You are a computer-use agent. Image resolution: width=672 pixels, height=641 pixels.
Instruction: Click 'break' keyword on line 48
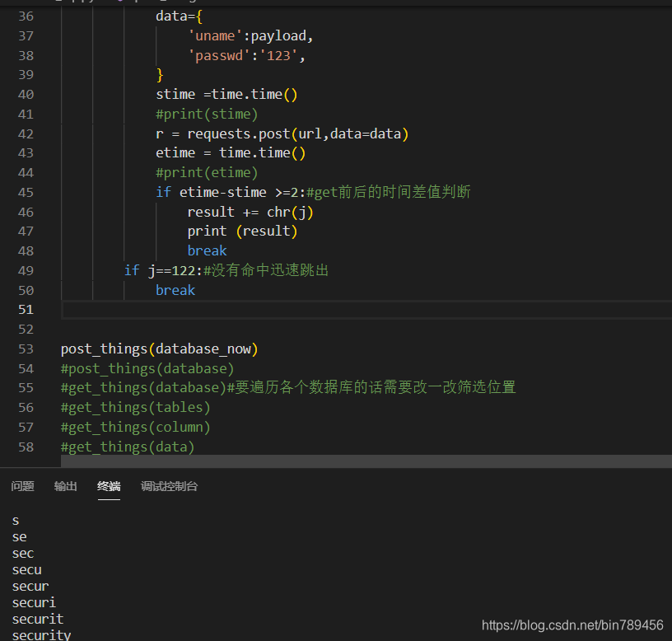coord(207,250)
